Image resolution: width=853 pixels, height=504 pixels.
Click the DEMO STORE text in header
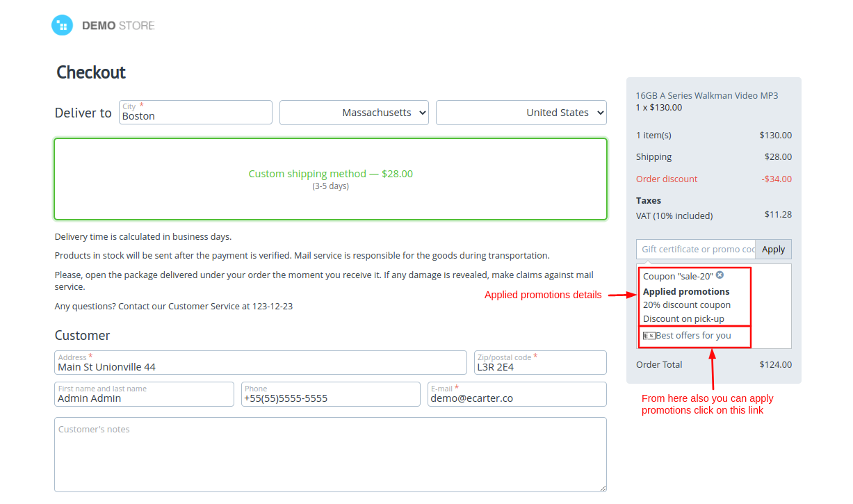(117, 26)
